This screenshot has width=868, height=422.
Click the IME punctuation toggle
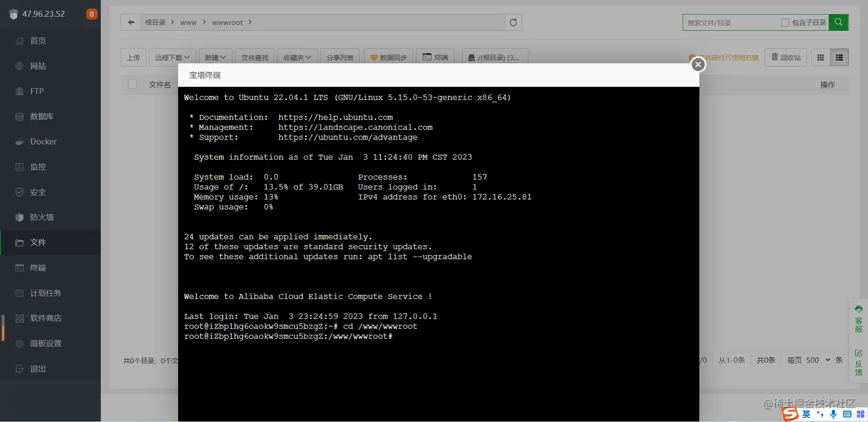[x=820, y=414]
